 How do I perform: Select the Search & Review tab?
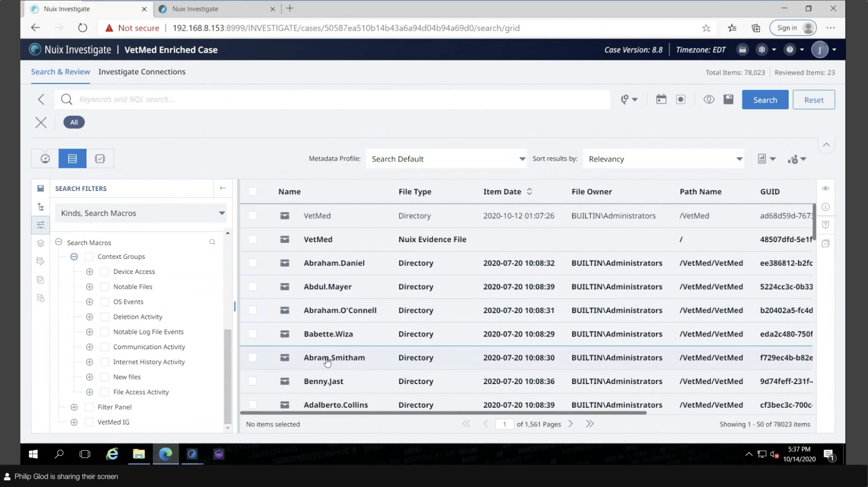point(61,72)
